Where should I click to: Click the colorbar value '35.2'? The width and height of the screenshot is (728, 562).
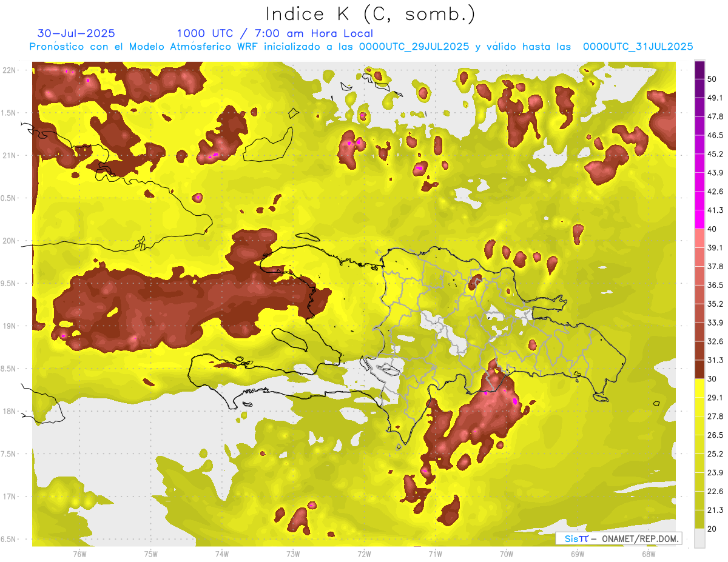tap(715, 304)
